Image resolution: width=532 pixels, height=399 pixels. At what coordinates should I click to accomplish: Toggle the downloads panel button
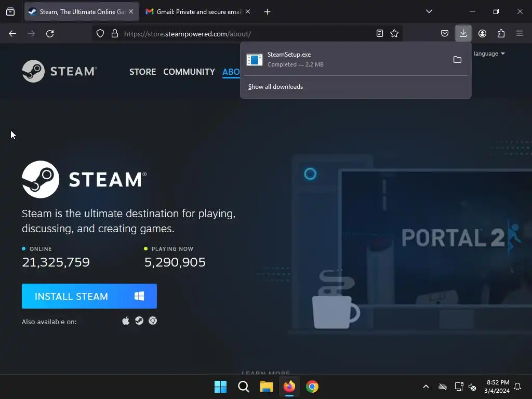[463, 33]
